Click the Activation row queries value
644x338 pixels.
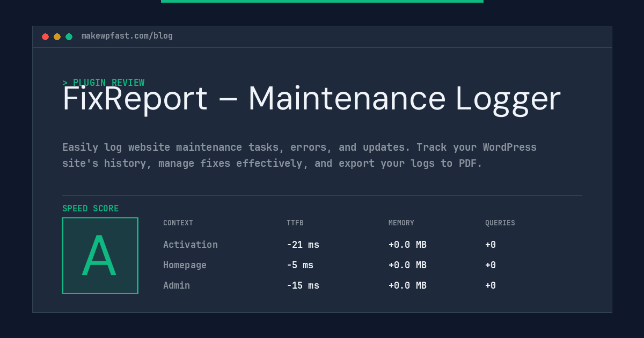click(x=491, y=245)
